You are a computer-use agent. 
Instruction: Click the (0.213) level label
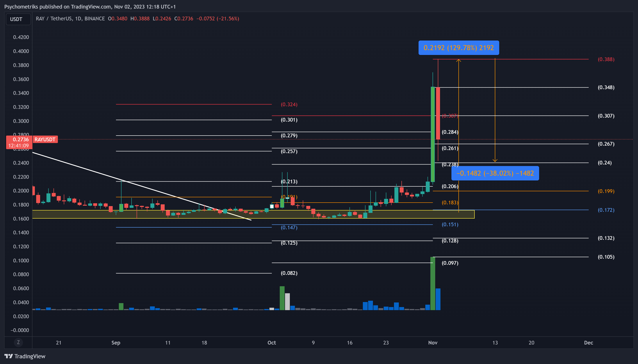tap(289, 182)
